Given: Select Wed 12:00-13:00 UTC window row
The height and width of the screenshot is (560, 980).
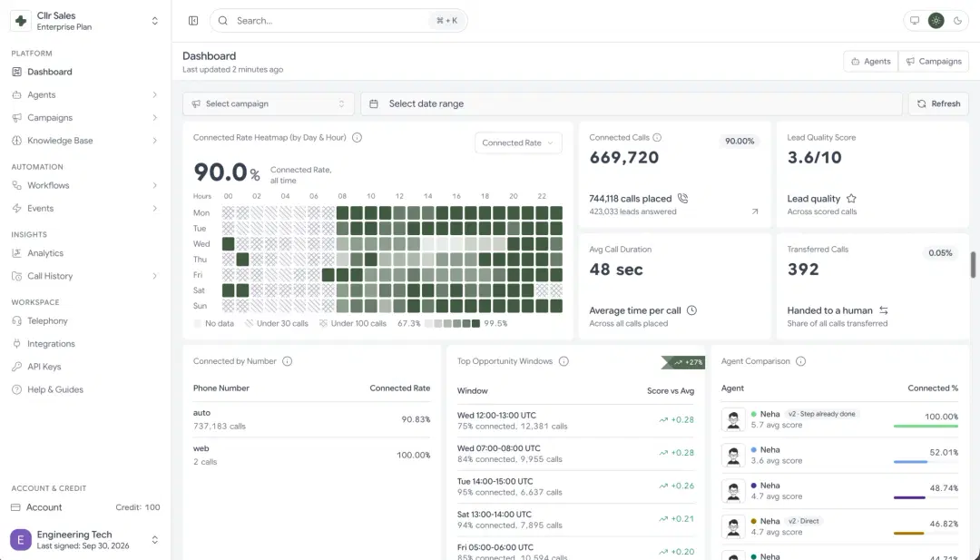Looking at the screenshot, I should pyautogui.click(x=575, y=420).
